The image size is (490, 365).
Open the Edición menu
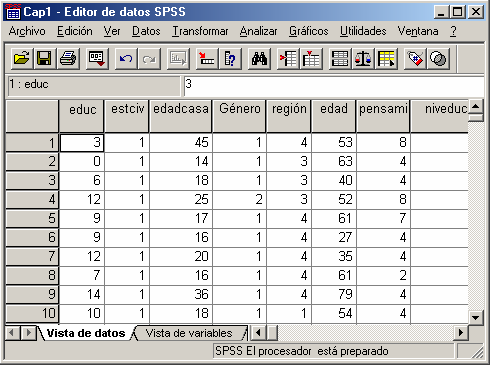click(75, 31)
